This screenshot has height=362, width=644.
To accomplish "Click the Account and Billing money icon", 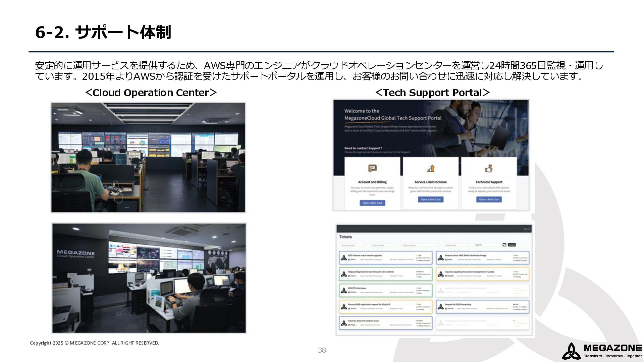I will tap(372, 168).
